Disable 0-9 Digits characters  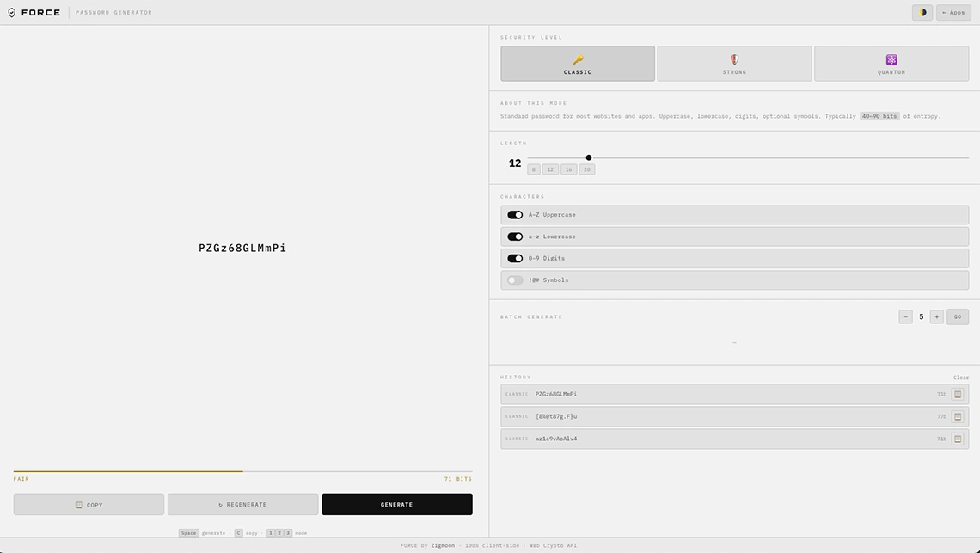click(x=515, y=258)
